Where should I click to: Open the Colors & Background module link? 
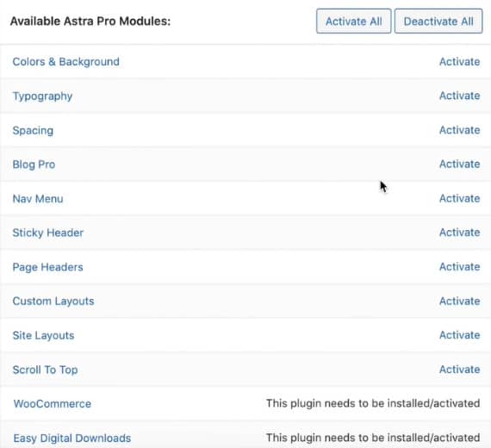(x=66, y=62)
